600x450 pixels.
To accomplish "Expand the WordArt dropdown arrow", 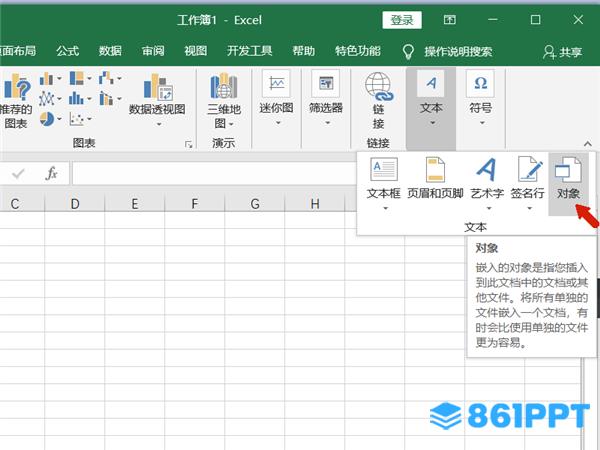I will [489, 208].
